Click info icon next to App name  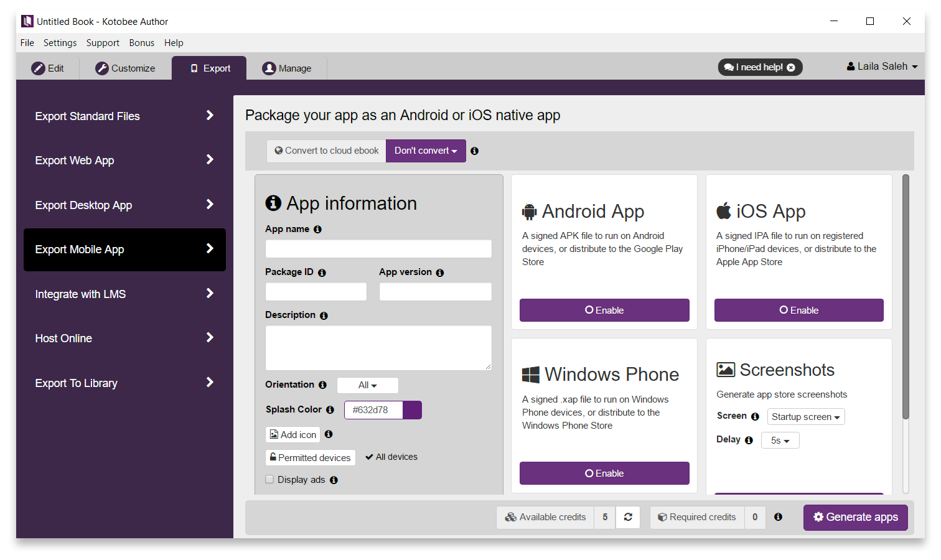click(x=317, y=230)
